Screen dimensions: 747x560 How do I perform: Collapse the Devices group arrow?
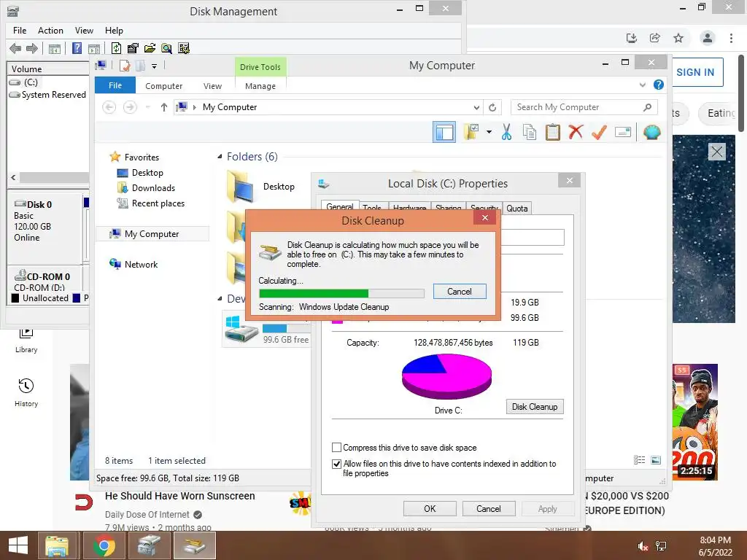[220, 299]
